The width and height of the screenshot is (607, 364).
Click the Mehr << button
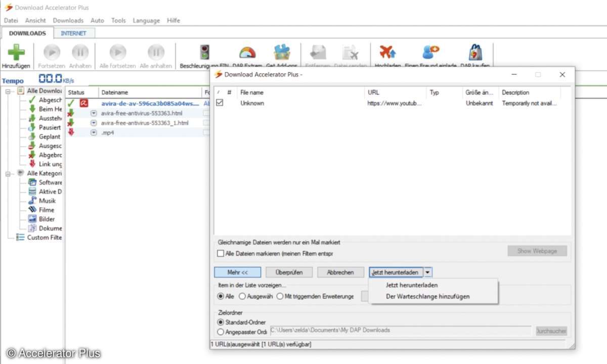point(238,272)
